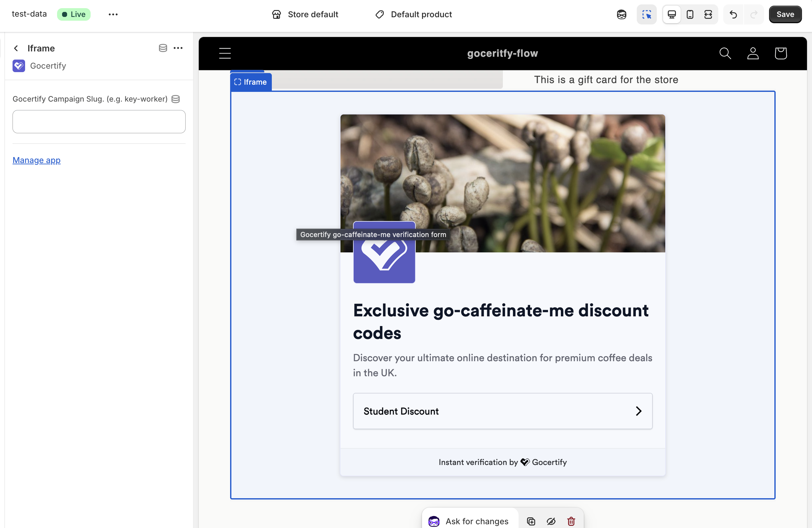This screenshot has height=528, width=812.
Task: Open the three-dot menu beside Live badge
Action: click(x=113, y=14)
